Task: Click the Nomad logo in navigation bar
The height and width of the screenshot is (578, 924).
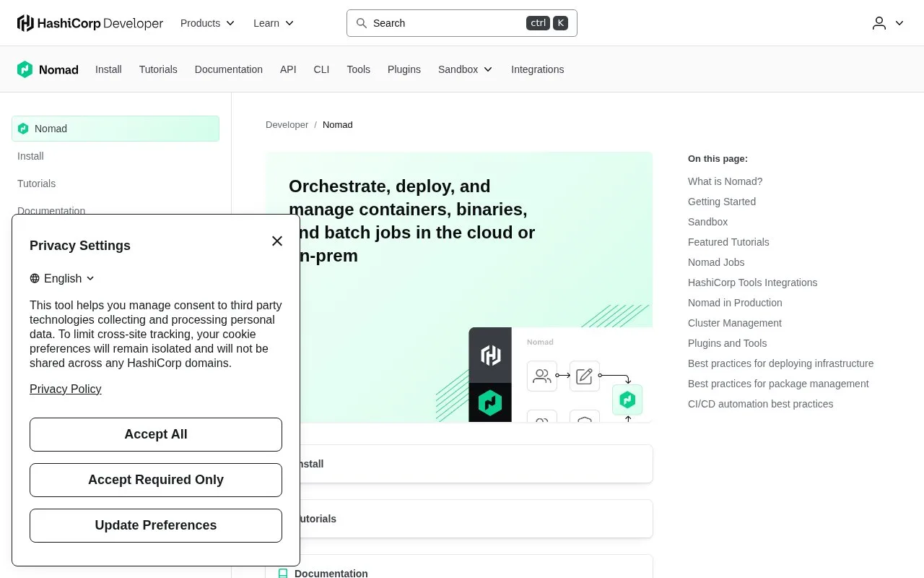Action: pos(48,69)
